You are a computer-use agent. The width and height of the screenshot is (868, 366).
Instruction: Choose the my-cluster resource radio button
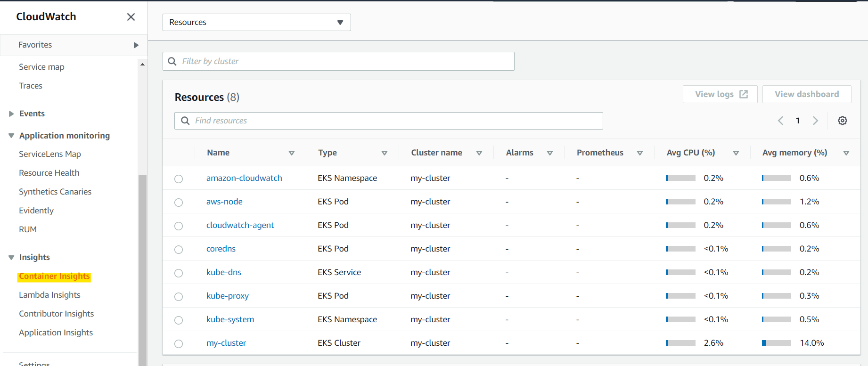[x=179, y=344]
